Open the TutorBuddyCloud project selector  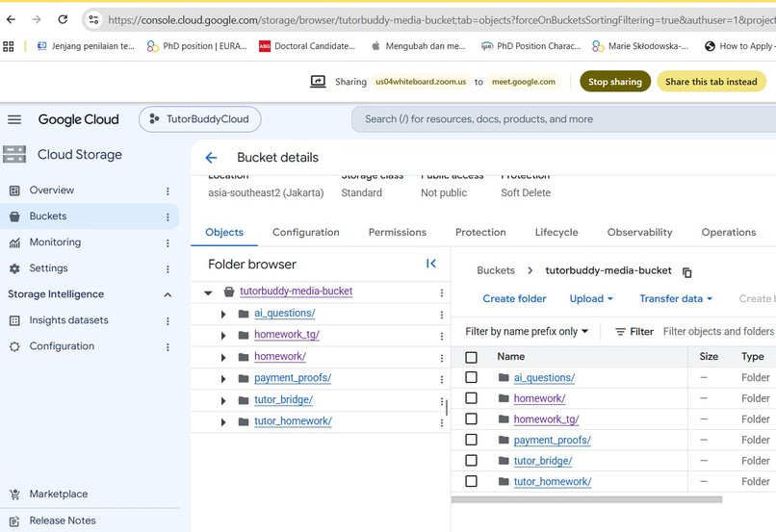point(200,119)
